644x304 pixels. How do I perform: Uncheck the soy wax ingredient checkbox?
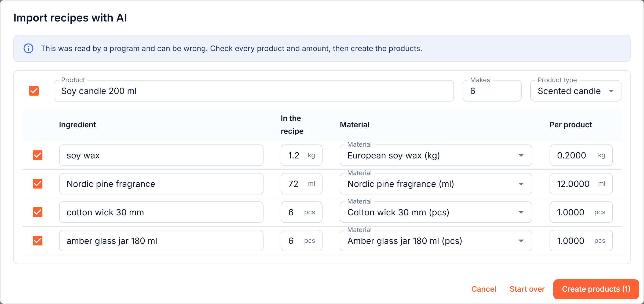pyautogui.click(x=38, y=155)
